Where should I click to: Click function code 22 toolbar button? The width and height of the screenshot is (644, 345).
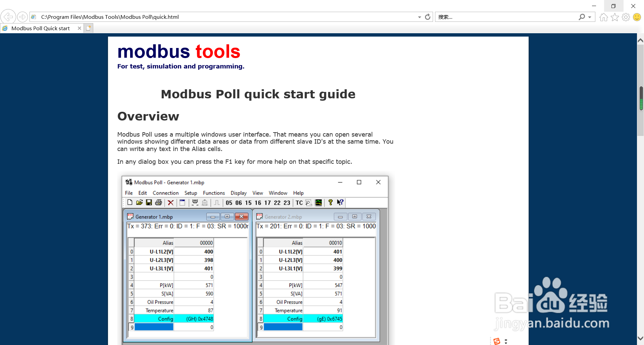pyautogui.click(x=277, y=203)
